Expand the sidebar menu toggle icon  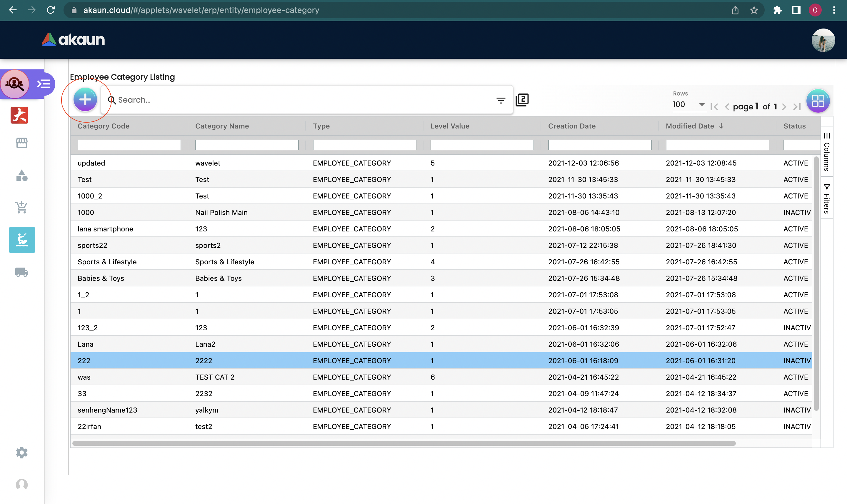coord(44,84)
